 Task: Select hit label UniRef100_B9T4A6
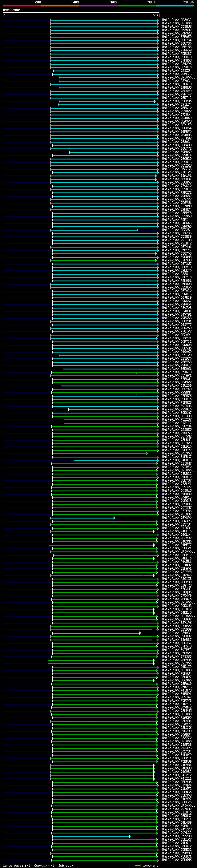(177, 406)
